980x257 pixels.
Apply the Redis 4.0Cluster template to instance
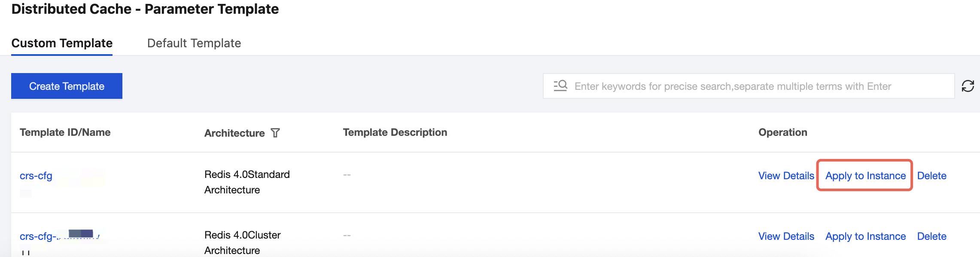865,236
